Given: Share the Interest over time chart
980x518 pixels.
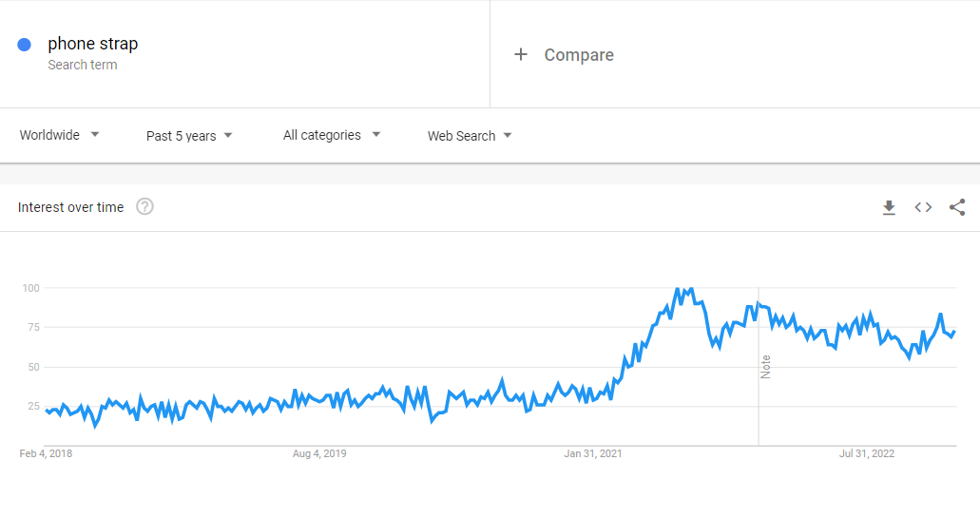Looking at the screenshot, I should 957,207.
